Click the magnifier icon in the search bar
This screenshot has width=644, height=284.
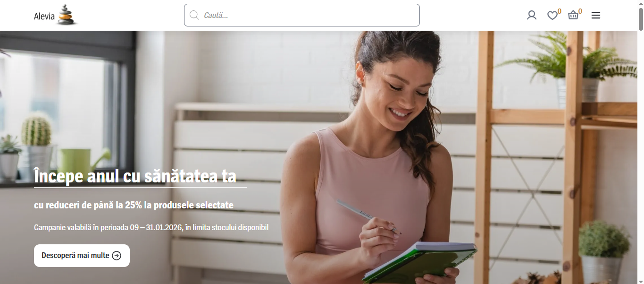[x=194, y=15]
